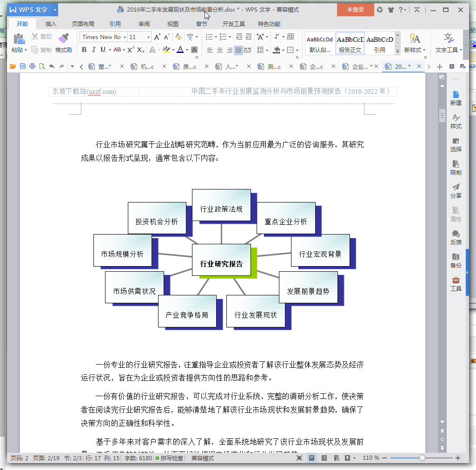Apply the 引用 style in gallery
476x470 pixels.
(x=379, y=43)
